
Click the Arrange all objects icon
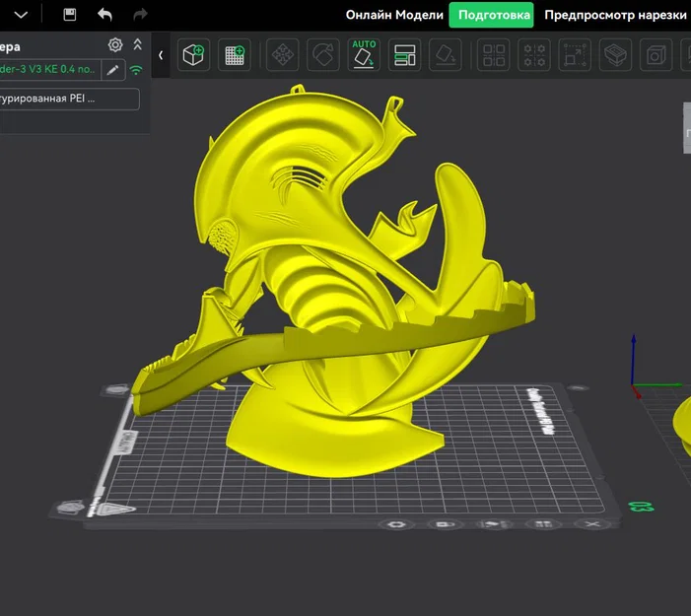[x=404, y=55]
